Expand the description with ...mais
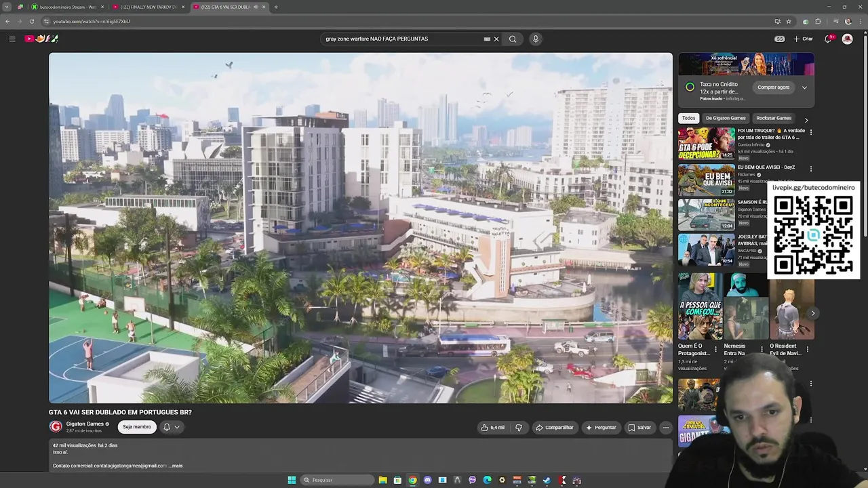This screenshot has width=868, height=488. [176, 466]
